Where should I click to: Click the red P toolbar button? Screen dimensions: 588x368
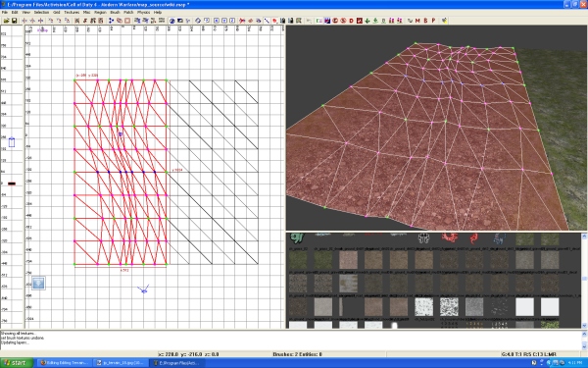(x=433, y=21)
